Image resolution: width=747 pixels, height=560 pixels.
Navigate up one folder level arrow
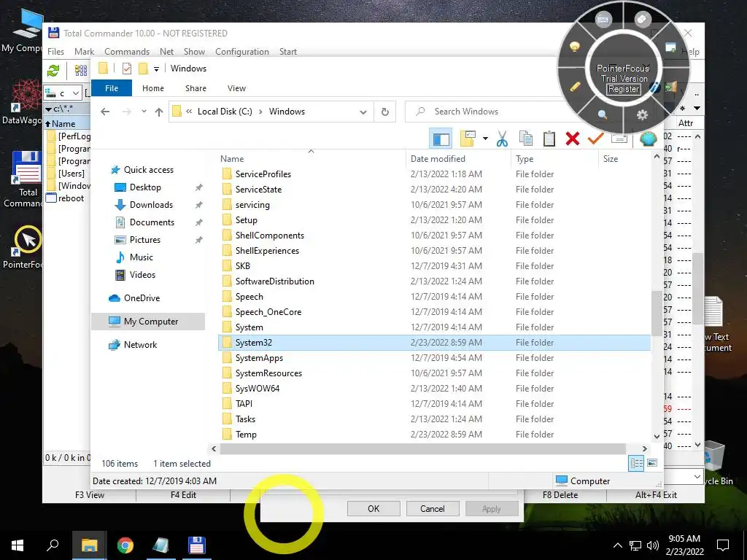click(158, 112)
